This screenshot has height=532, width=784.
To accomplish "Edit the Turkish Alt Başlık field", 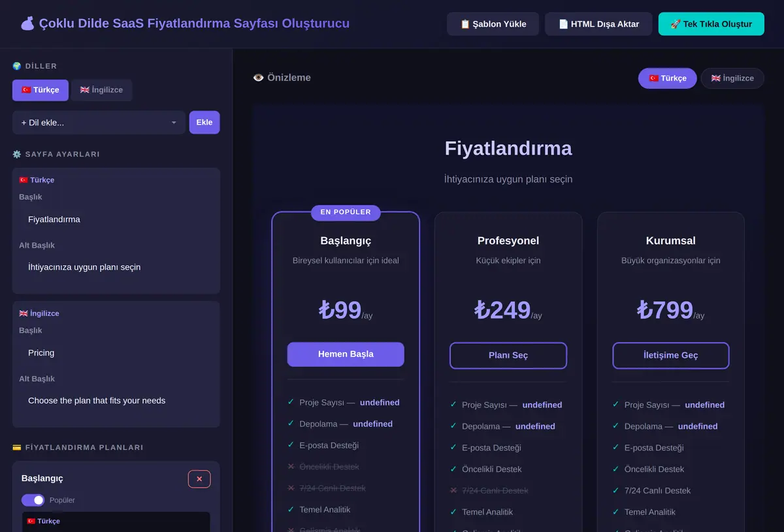I will [116, 267].
